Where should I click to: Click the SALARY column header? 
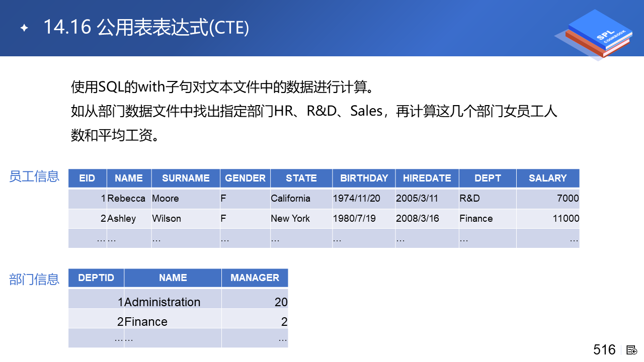547,178
